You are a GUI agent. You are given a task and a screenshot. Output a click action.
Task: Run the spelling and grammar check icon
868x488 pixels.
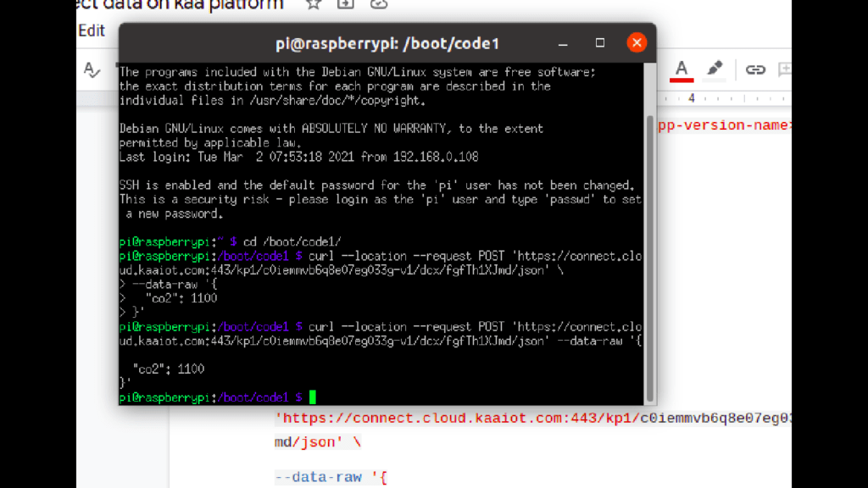[92, 70]
